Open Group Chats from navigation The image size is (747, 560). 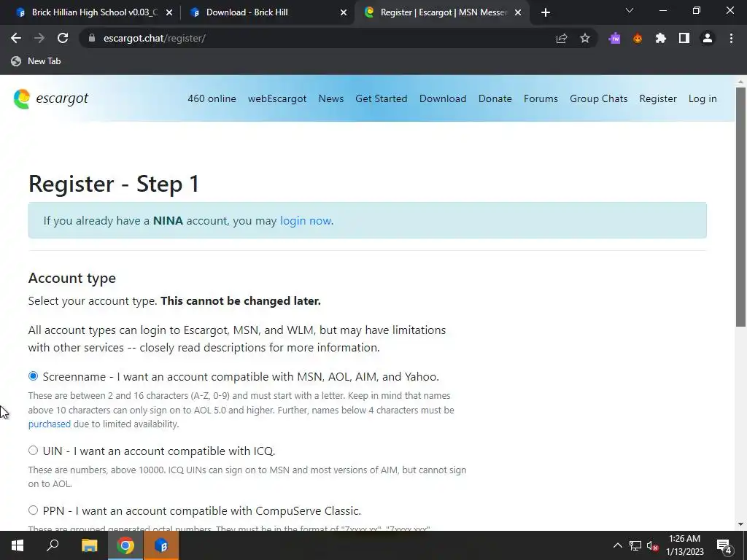point(598,98)
